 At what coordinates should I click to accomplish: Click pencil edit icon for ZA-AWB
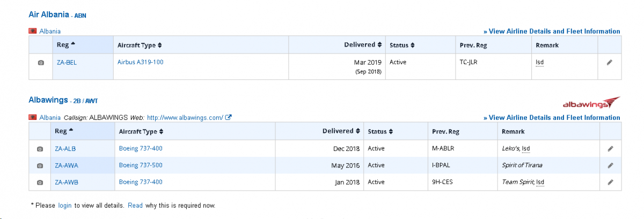point(610,183)
